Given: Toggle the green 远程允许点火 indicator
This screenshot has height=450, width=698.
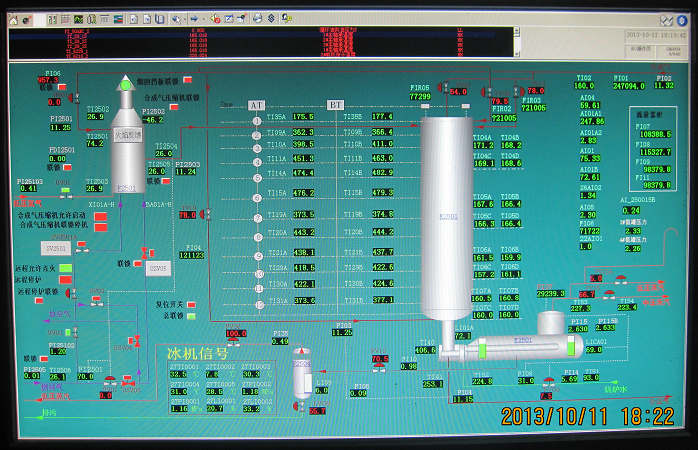Looking at the screenshot, I should point(65,268).
